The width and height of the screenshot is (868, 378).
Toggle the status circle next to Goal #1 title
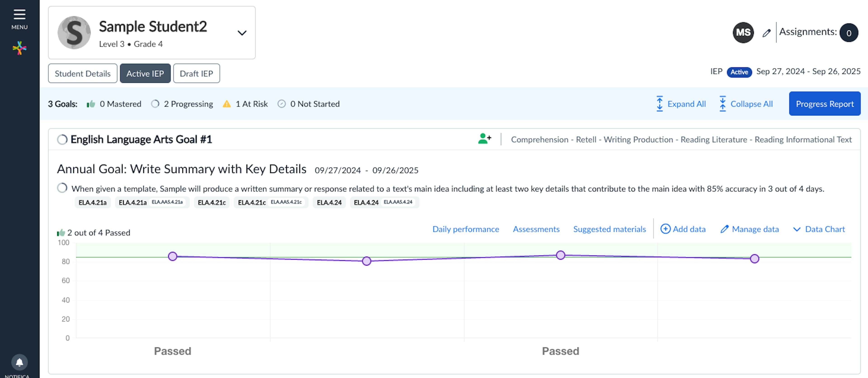pos(62,139)
